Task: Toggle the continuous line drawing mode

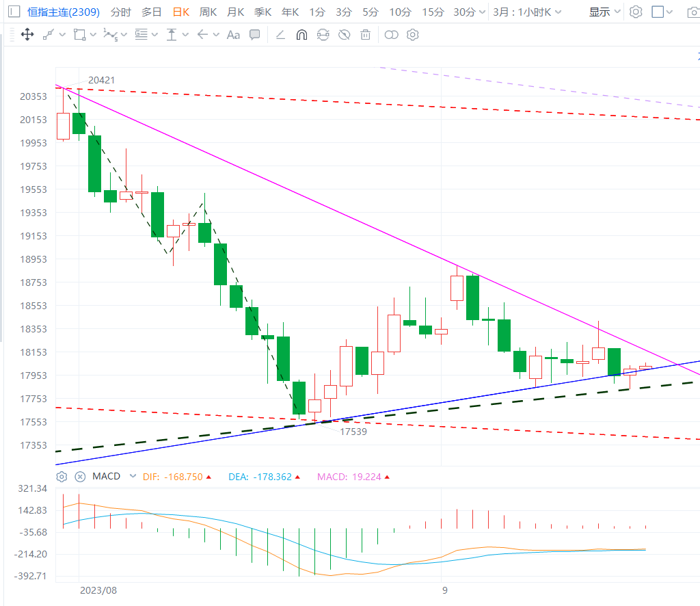Action: [280, 34]
